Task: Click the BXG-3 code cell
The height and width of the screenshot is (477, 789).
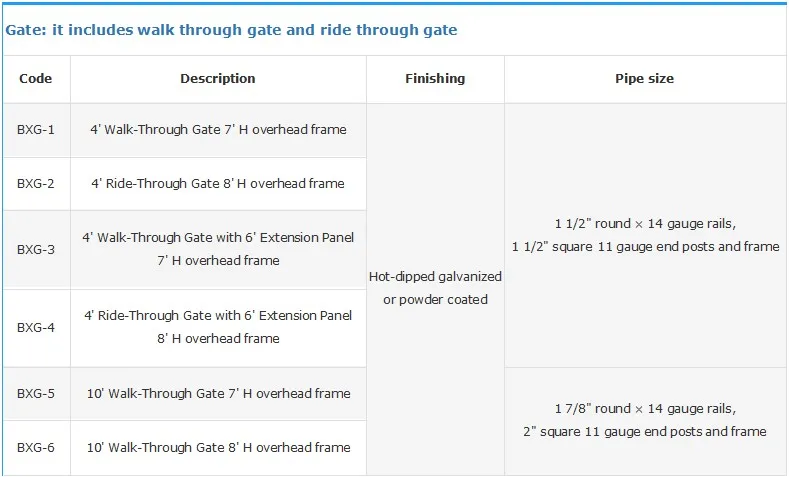Action: coord(36,249)
